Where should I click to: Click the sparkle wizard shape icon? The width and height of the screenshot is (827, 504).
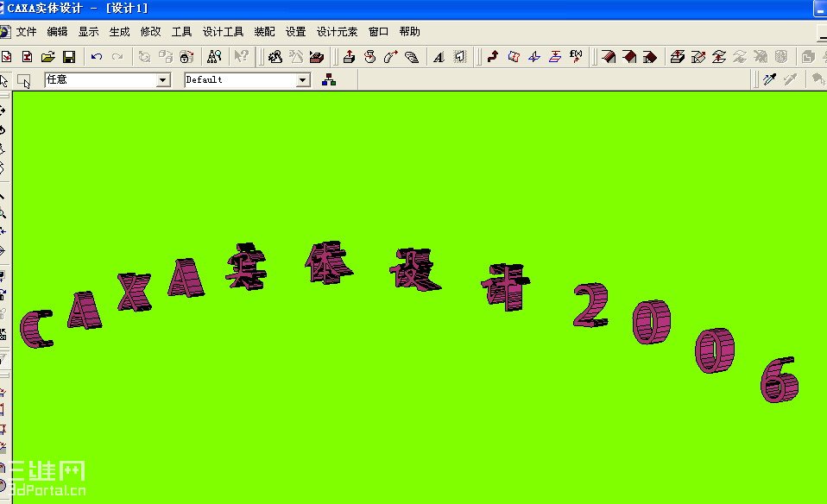(275, 56)
